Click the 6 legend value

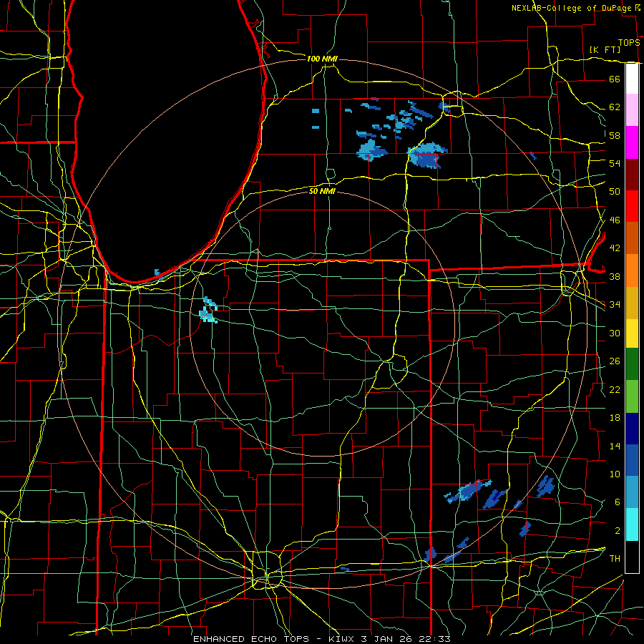617,502
